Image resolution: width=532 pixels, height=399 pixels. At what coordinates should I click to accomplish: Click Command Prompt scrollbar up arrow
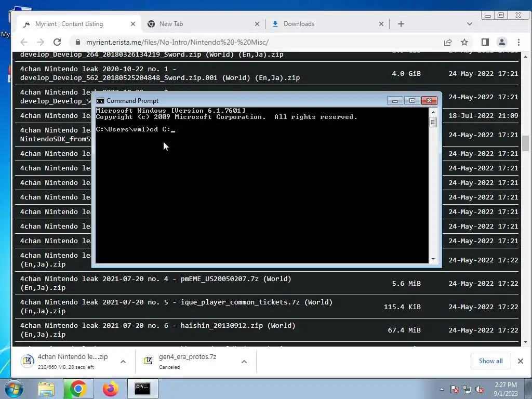(433, 112)
